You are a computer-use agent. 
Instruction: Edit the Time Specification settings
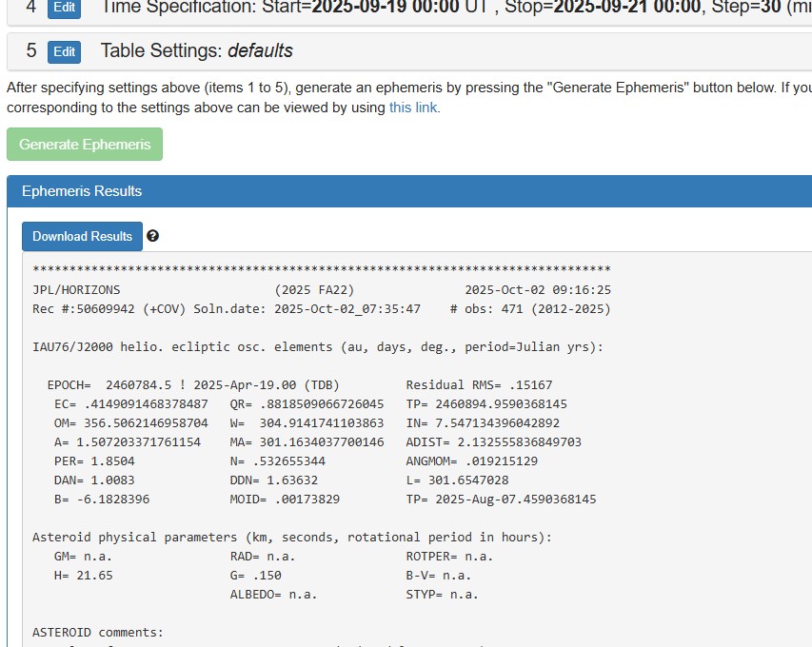pyautogui.click(x=64, y=9)
